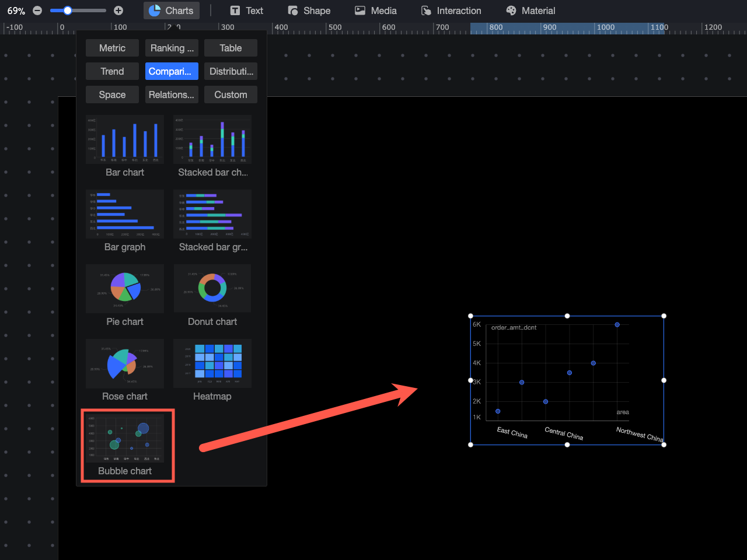Viewport: 747px width, 560px height.
Task: Choose the Pie chart thumbnail
Action: click(125, 289)
